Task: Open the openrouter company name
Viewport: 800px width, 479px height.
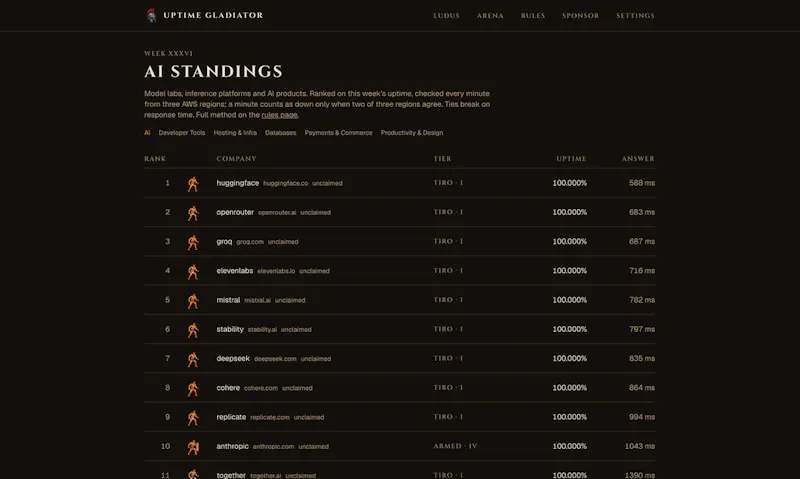Action: [235, 212]
